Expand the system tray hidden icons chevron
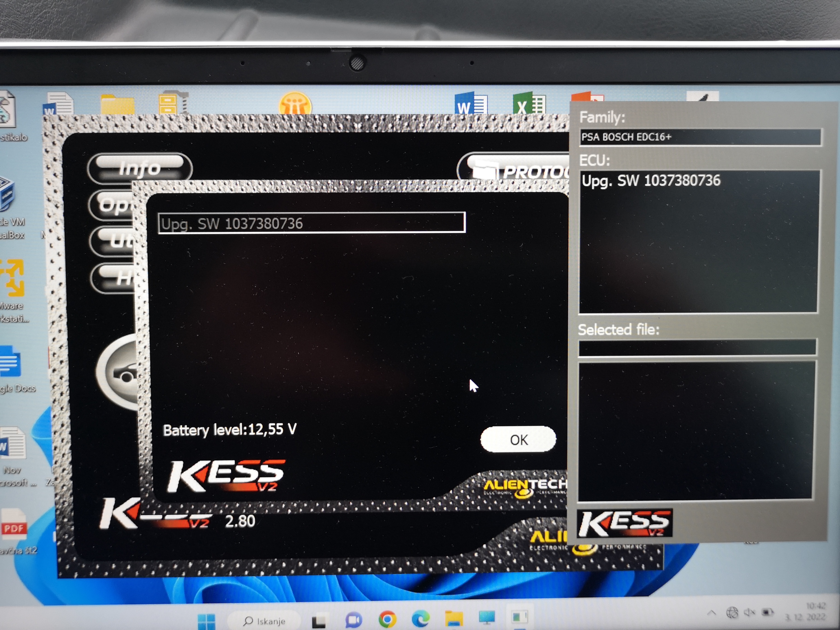The height and width of the screenshot is (630, 840). (x=712, y=612)
